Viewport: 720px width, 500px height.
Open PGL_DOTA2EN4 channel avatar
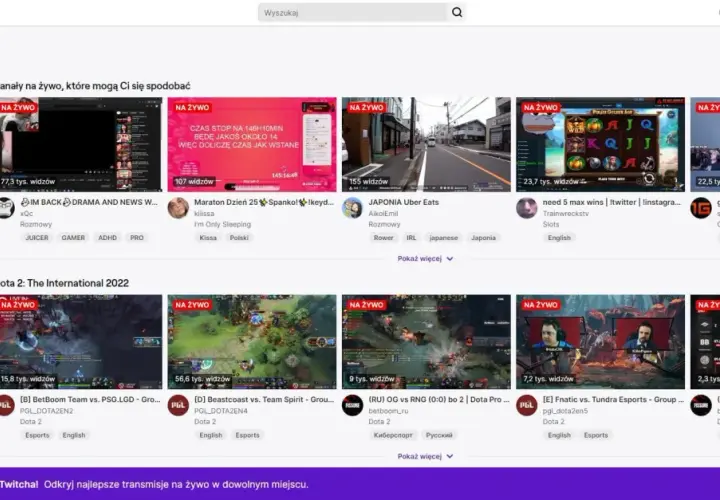178,405
